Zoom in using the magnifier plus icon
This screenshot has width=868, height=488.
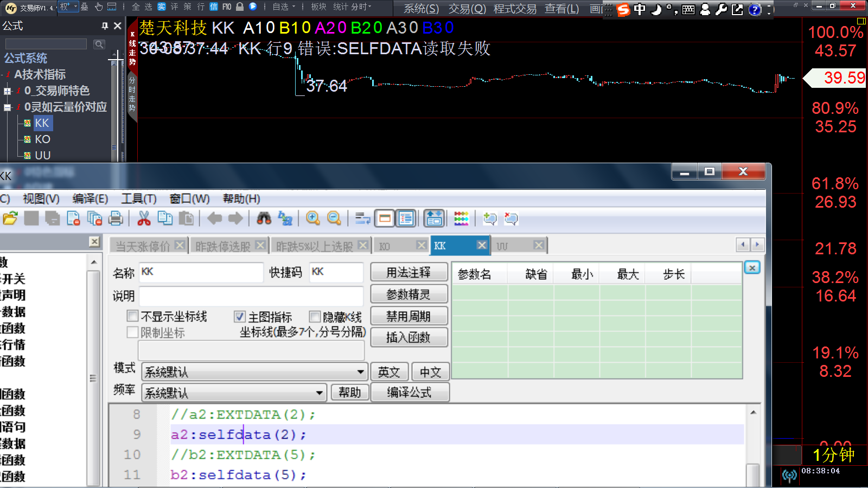(x=313, y=218)
